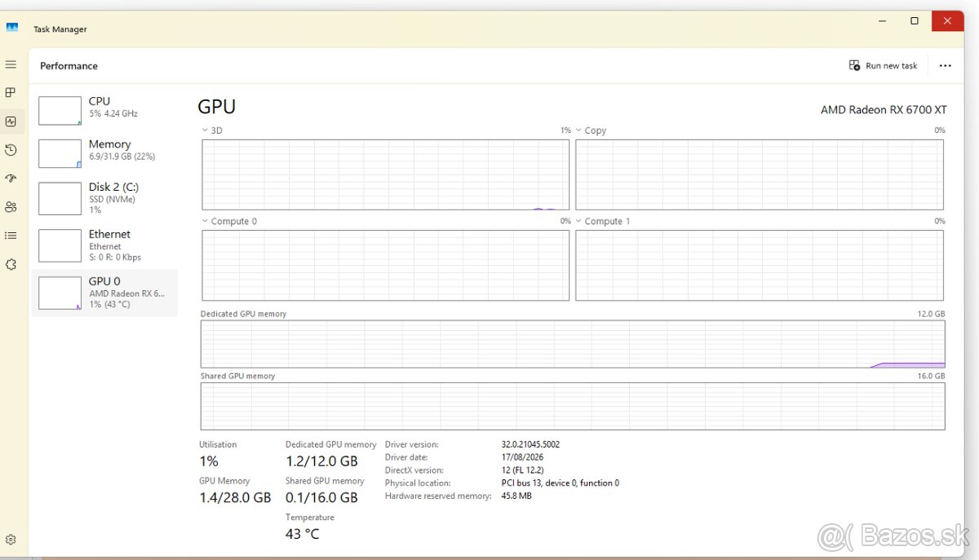Select the Disk 2 (C:) entry
Screen dimensions: 979x560
point(104,198)
